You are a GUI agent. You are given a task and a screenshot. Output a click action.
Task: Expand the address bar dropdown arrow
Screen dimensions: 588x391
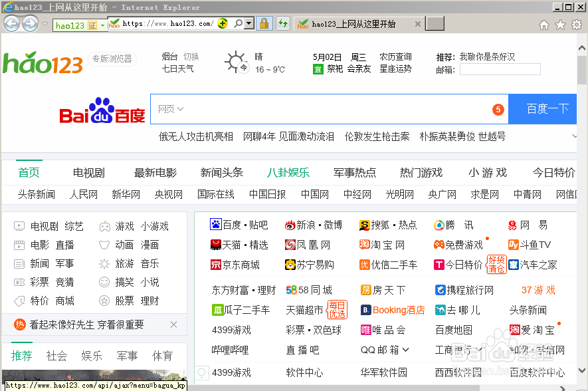click(x=249, y=24)
